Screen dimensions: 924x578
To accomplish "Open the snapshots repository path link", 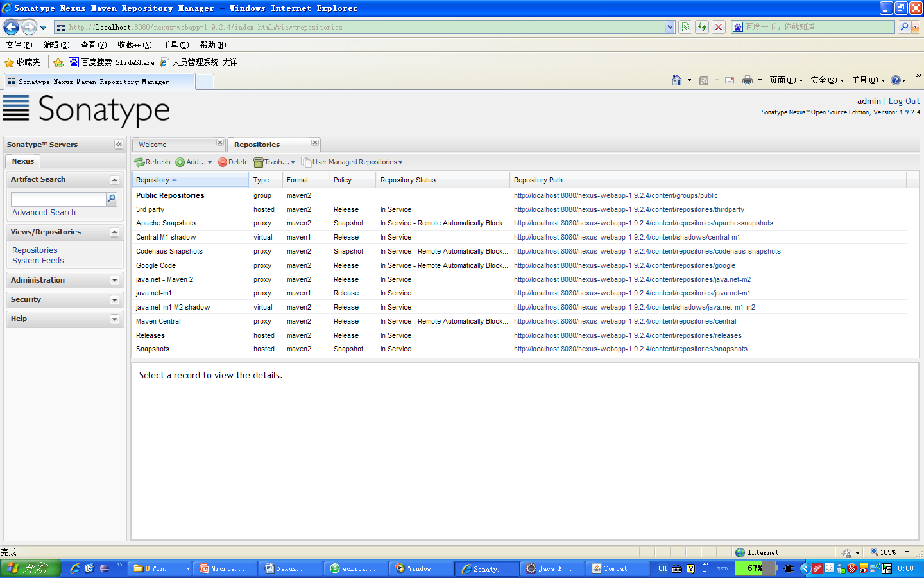I will [x=631, y=349].
